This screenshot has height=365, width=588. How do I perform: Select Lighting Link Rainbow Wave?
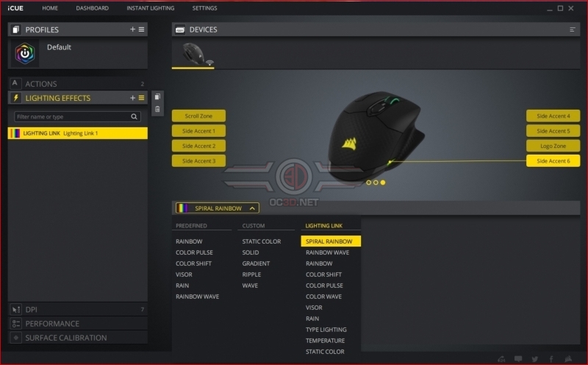tap(327, 252)
